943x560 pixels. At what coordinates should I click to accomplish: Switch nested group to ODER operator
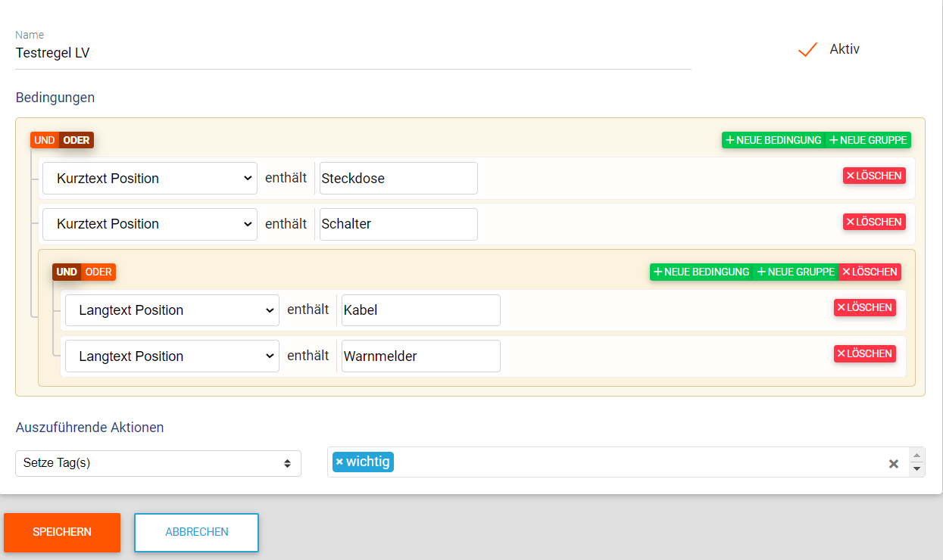(x=98, y=272)
